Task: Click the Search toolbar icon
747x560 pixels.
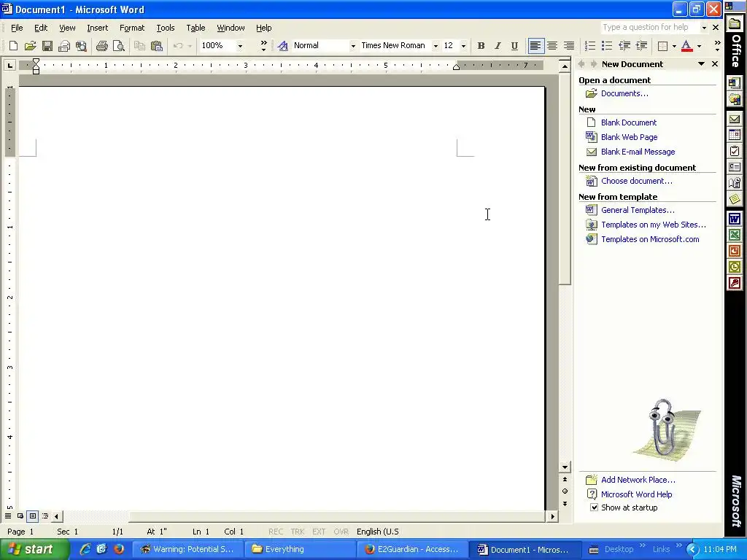Action: pyautogui.click(x=82, y=46)
